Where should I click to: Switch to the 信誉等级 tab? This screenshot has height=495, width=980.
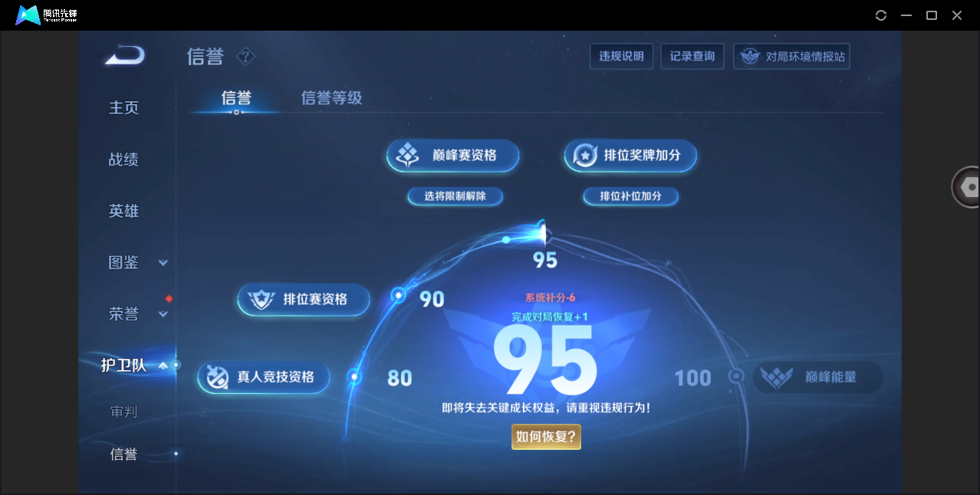(x=331, y=98)
